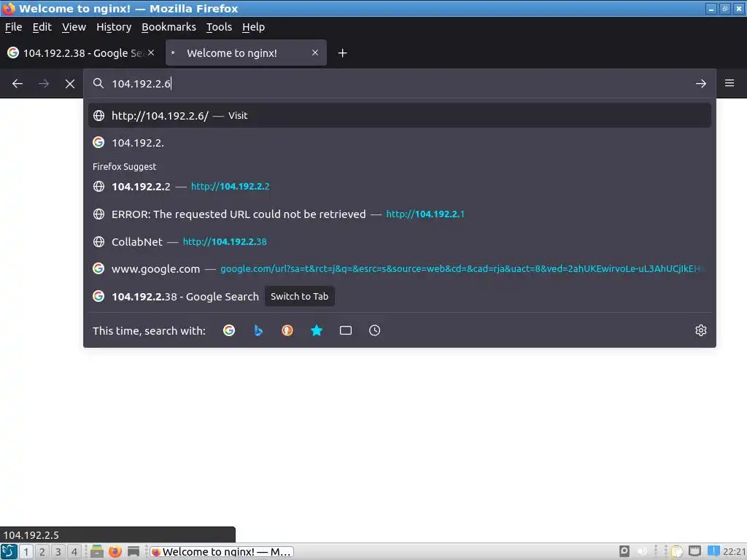The image size is (747, 560).
Task: Select the Google search suggestion '104.192.2.'
Action: click(x=400, y=143)
